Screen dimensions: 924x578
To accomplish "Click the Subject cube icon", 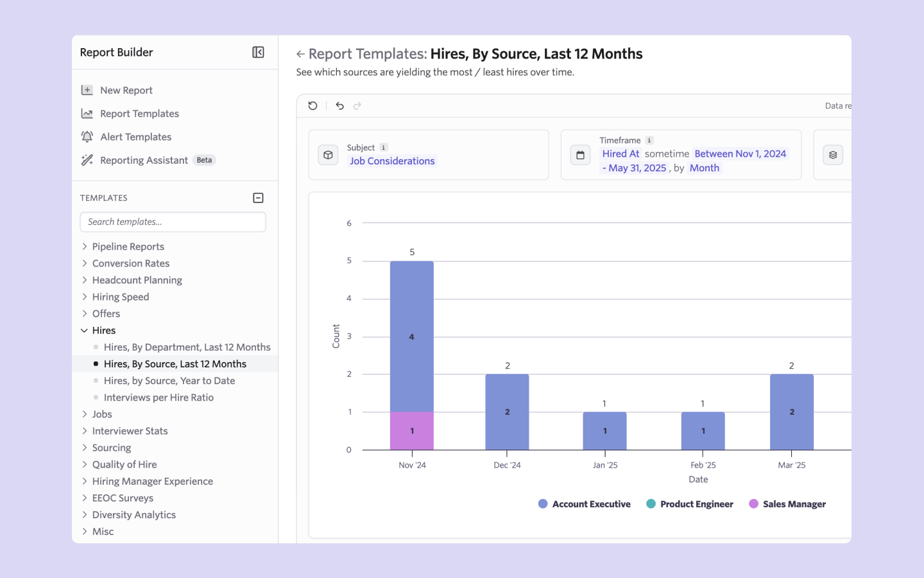I will [x=328, y=155].
